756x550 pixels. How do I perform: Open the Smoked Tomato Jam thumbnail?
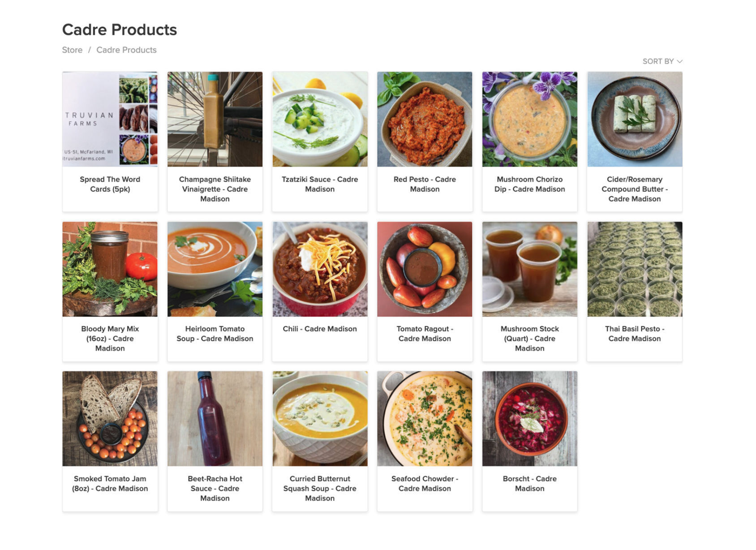click(109, 418)
